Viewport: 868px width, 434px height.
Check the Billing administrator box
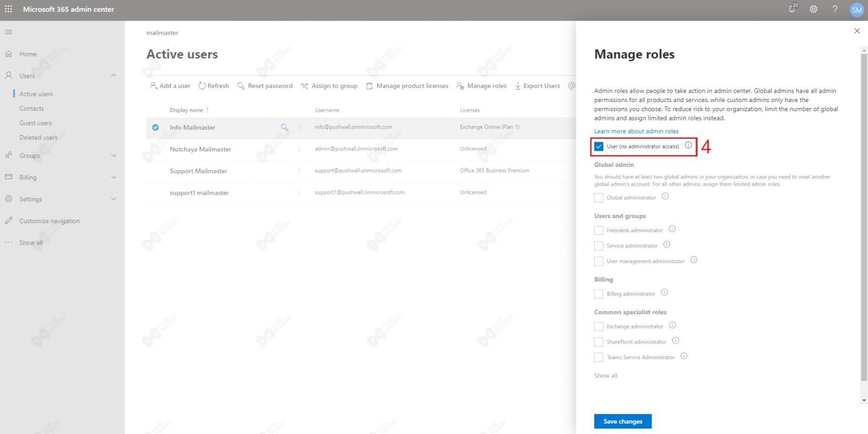pyautogui.click(x=599, y=294)
